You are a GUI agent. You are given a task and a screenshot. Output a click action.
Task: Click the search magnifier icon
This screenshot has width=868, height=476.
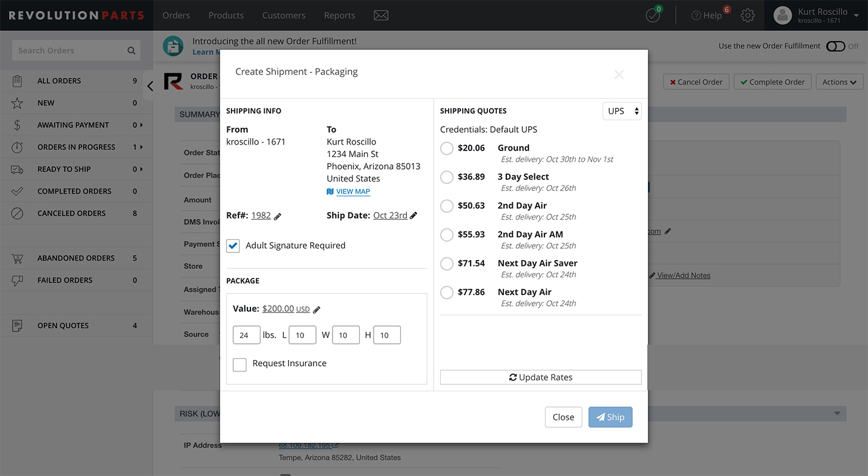pos(131,51)
